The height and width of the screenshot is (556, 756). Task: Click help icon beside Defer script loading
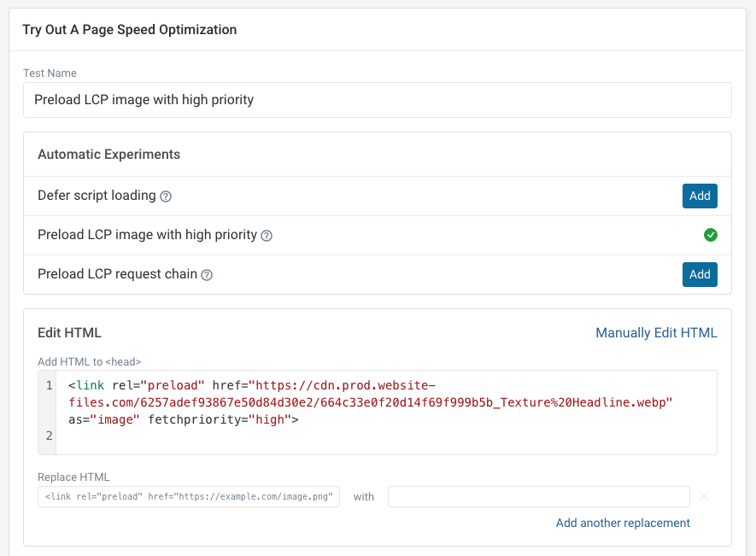166,196
